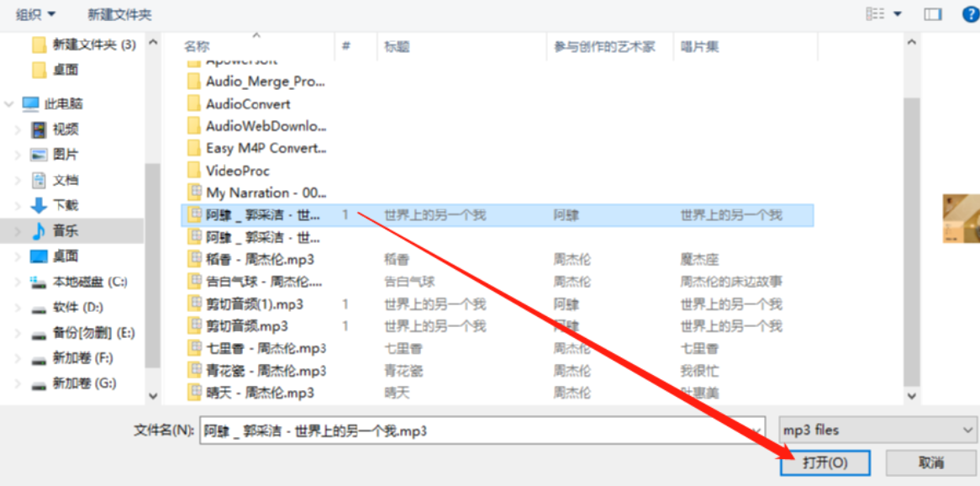The width and height of the screenshot is (980, 486).
Task: Expand the 视频 tree node
Action: point(18,130)
